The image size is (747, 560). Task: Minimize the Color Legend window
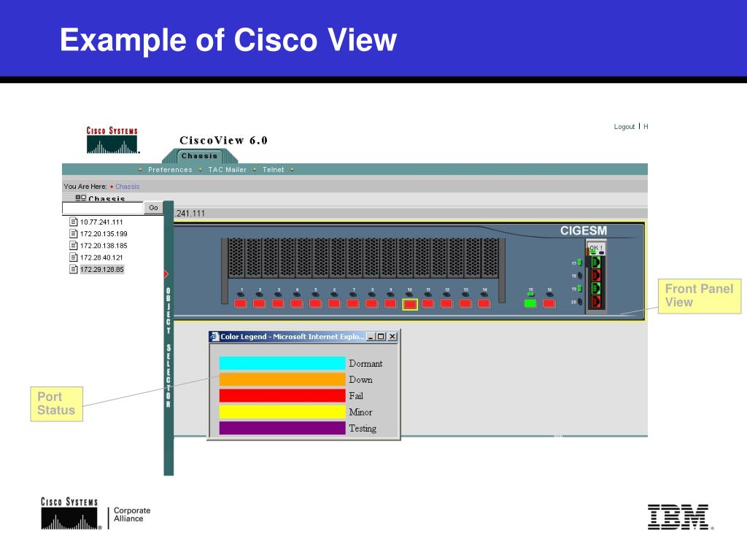coord(371,337)
